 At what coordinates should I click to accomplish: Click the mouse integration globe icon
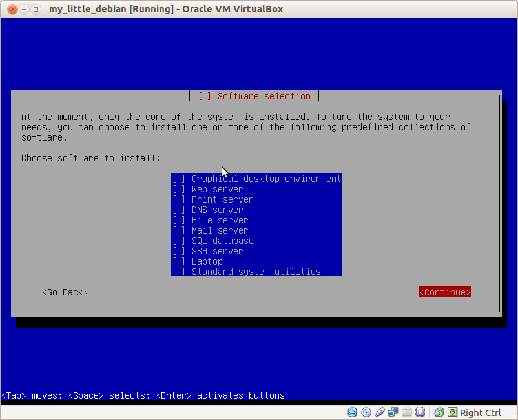point(439,412)
